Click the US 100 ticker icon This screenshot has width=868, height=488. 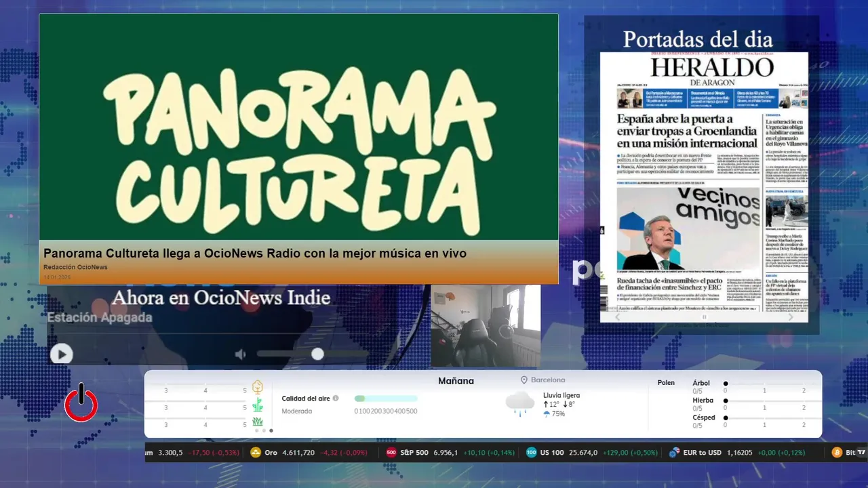(x=531, y=453)
